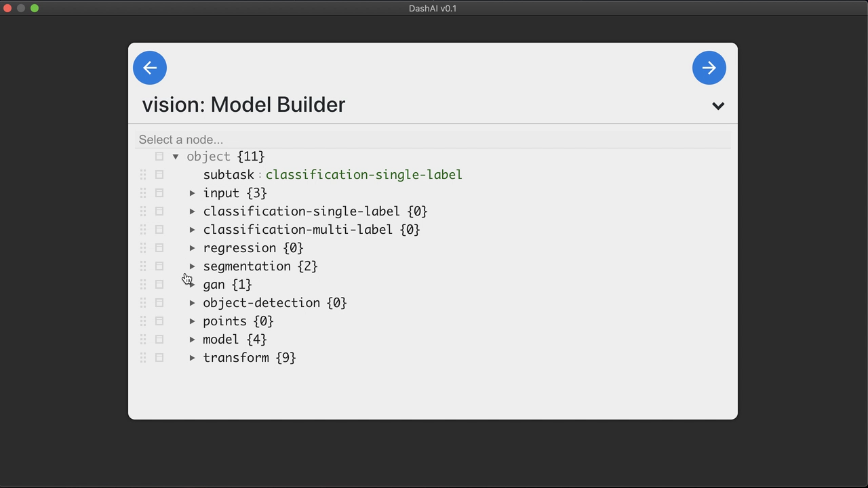Select the segmentation {2} node label

[260, 266]
